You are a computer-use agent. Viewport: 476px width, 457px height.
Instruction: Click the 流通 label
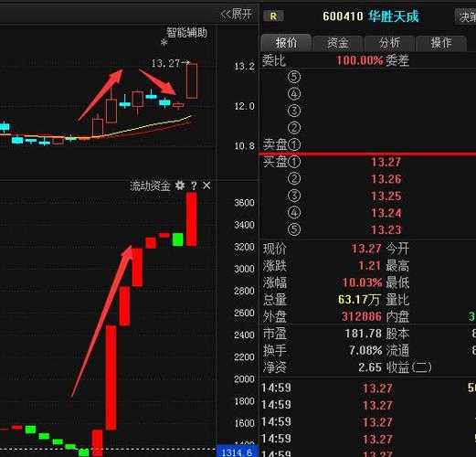[397, 350]
